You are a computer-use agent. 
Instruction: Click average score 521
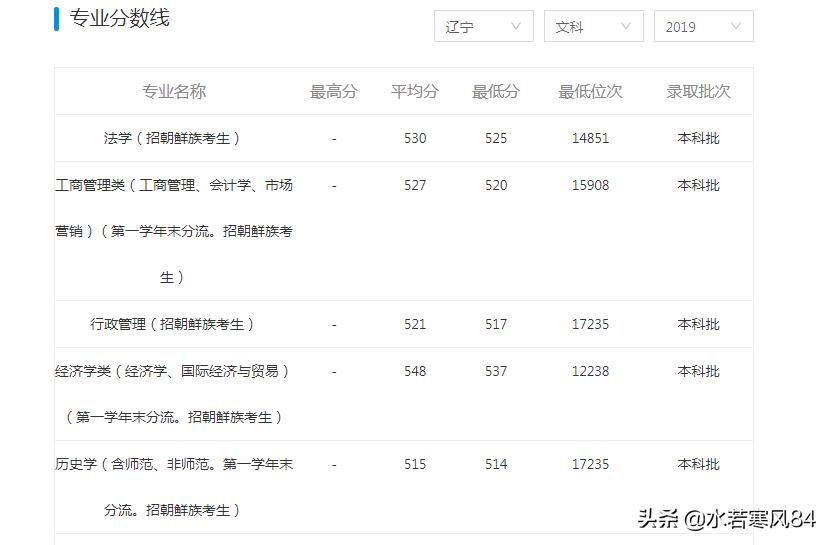(415, 324)
